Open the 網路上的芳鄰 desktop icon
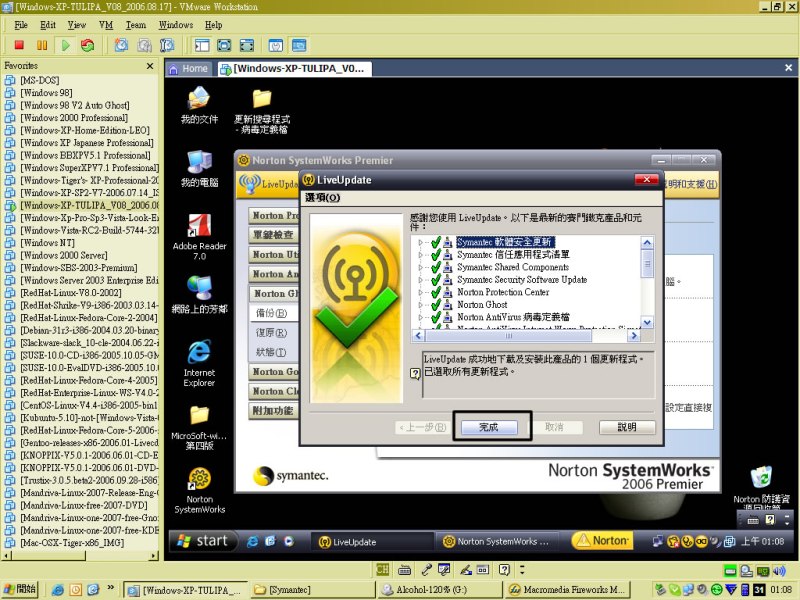 coord(199,295)
